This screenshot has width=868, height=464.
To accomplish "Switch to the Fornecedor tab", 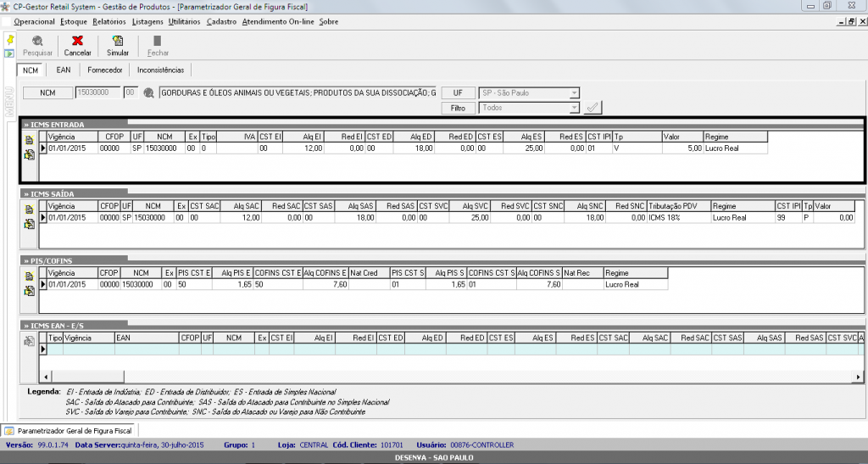I will (x=104, y=70).
